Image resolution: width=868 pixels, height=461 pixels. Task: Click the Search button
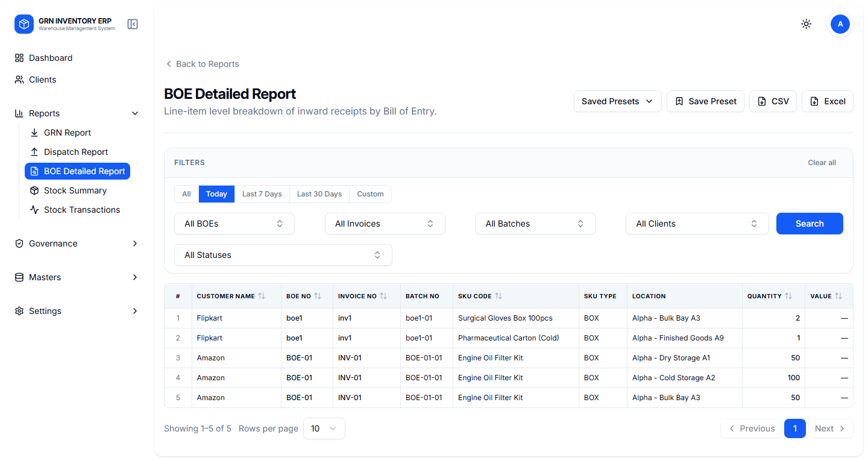point(809,224)
